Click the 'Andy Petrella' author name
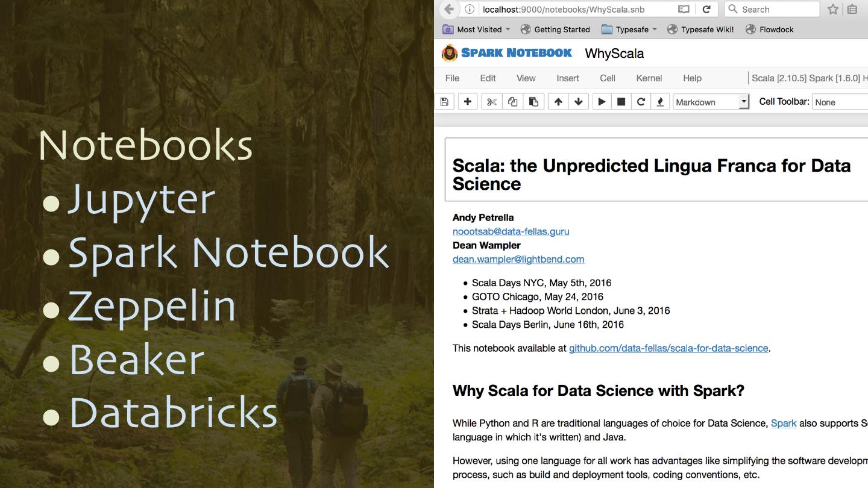The width and height of the screenshot is (868, 488). coord(483,217)
